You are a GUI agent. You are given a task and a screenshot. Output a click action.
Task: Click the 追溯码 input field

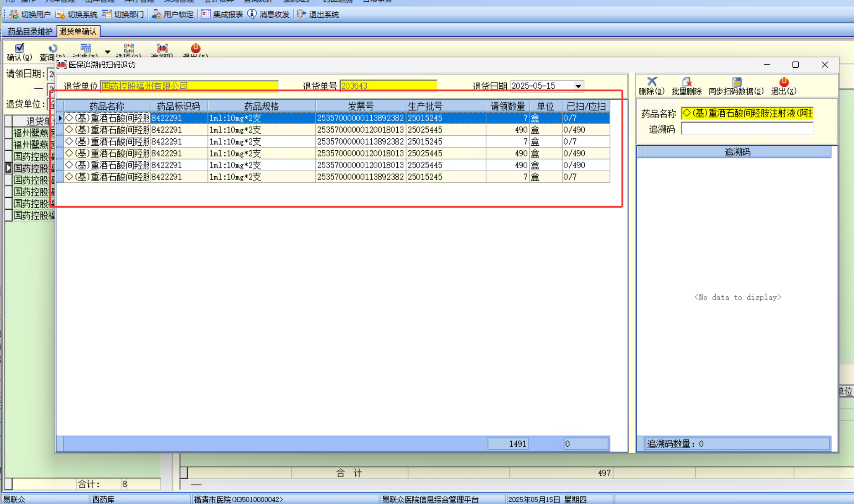click(747, 129)
